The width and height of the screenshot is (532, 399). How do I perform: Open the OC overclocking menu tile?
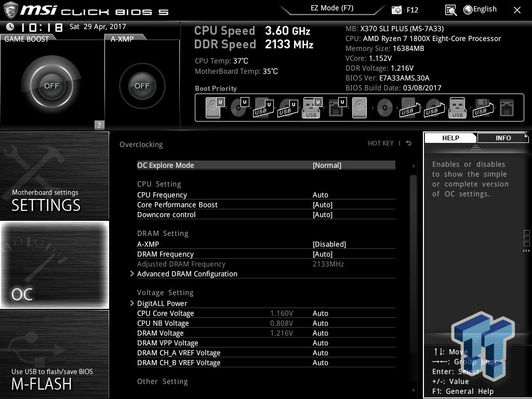click(54, 264)
